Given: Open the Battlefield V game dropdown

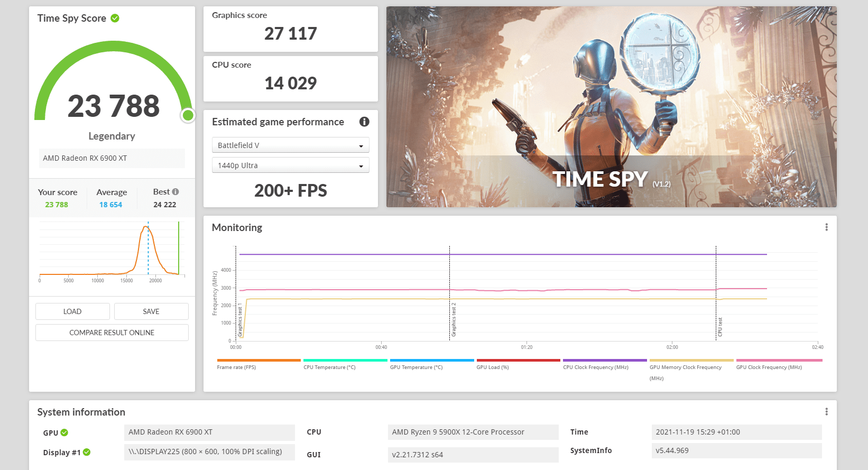Looking at the screenshot, I should point(291,145).
